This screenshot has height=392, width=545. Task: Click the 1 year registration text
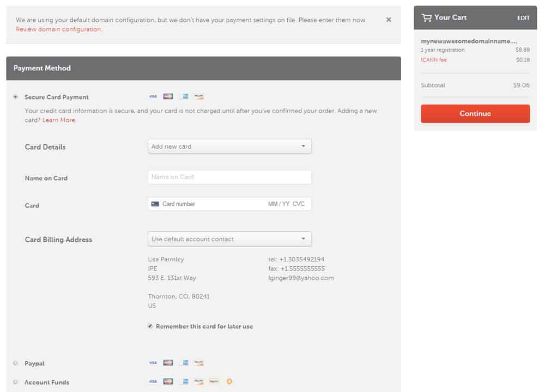pos(443,50)
